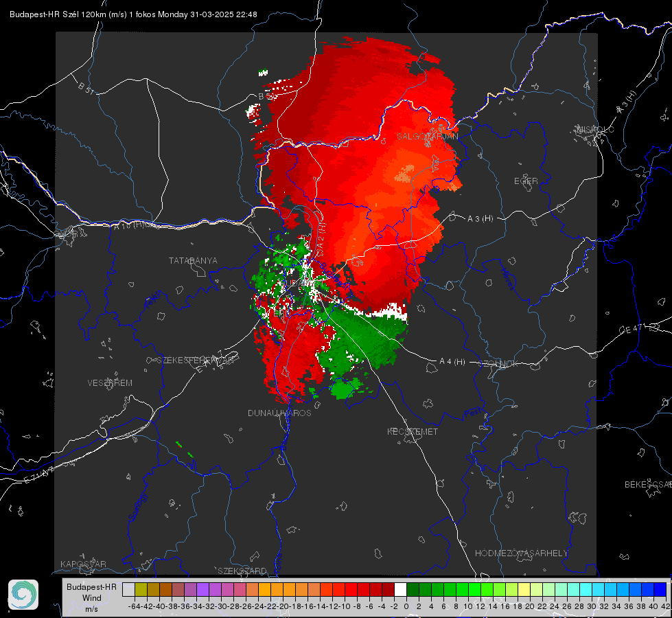This screenshot has height=618, width=672.
Task: Click the 42 value on the legend scale
Action: pyautogui.click(x=665, y=606)
